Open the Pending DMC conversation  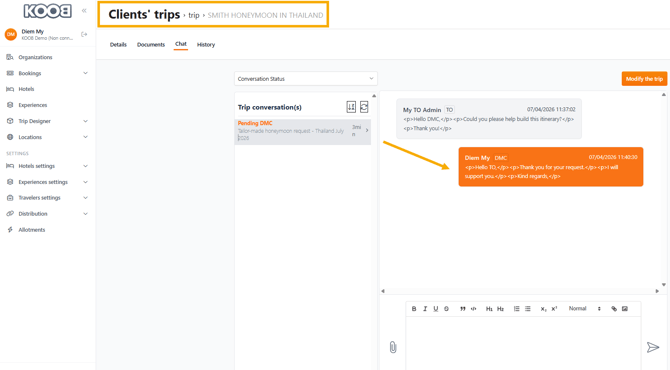[x=303, y=131]
